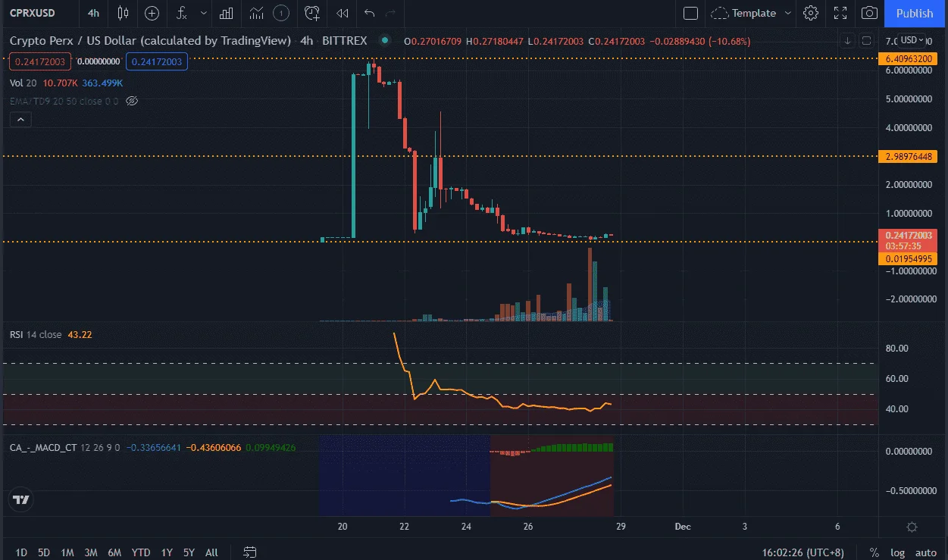Viewport: 948px width, 560px height.
Task: Expand the indicator templates dropdown arrow
Action: (203, 13)
